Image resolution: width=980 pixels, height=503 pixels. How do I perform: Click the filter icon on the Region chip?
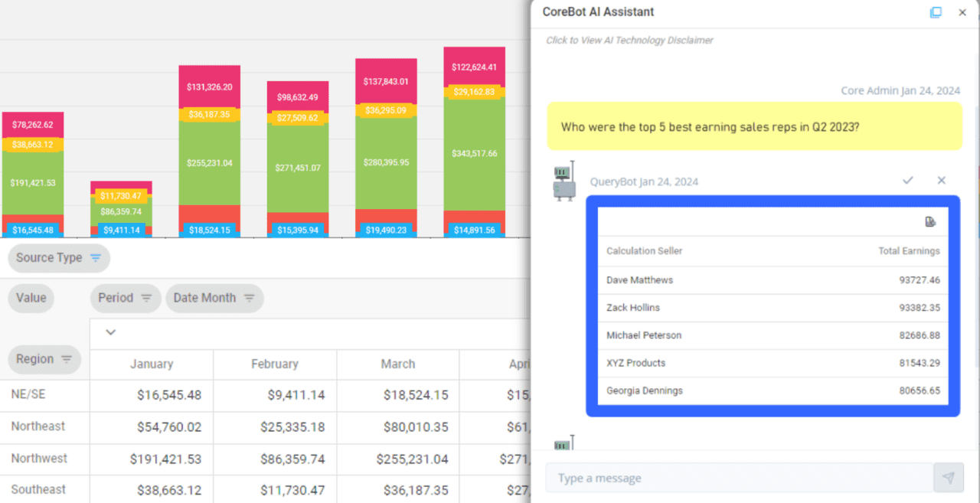click(65, 360)
